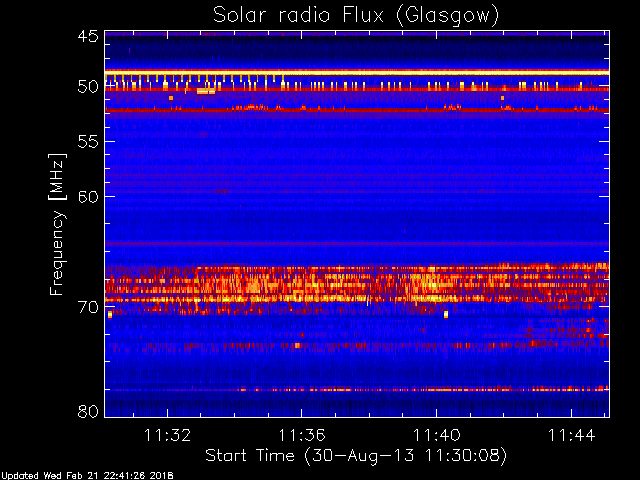Click the plot title 'Solar radio Flux (Glasgow)'
This screenshot has width=640, height=480.
(x=356, y=16)
